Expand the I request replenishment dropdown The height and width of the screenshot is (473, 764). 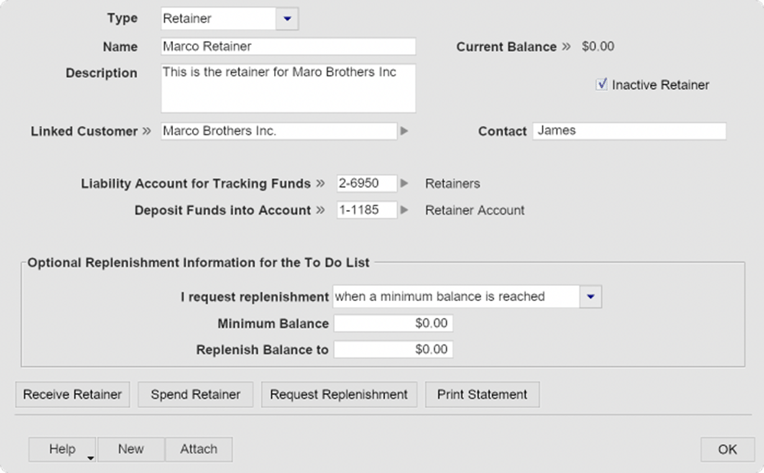tap(590, 296)
